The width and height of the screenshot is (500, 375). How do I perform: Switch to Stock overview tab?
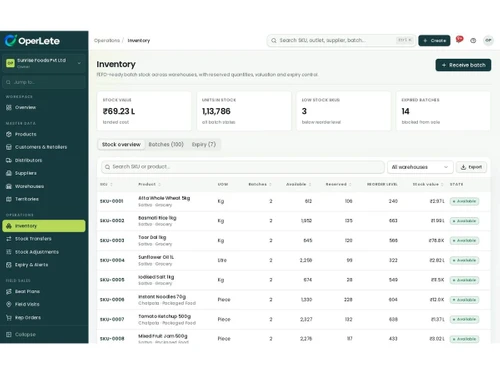coord(121,144)
